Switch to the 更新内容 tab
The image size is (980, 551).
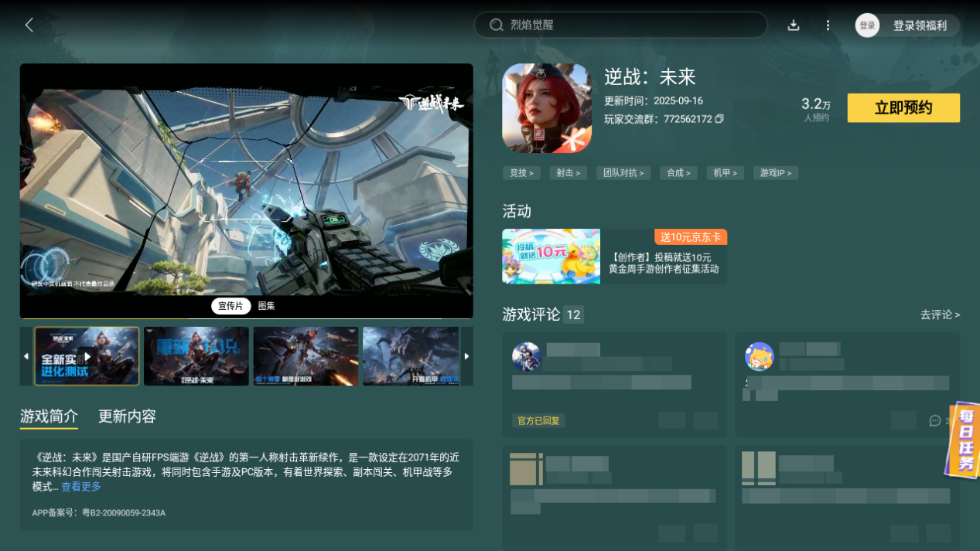127,417
